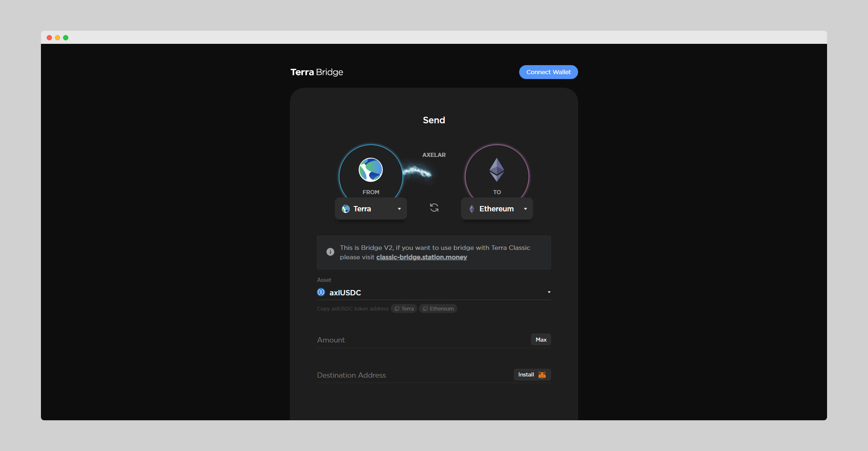Image resolution: width=868 pixels, height=451 pixels.
Task: Click the Max amount button
Action: pos(541,340)
